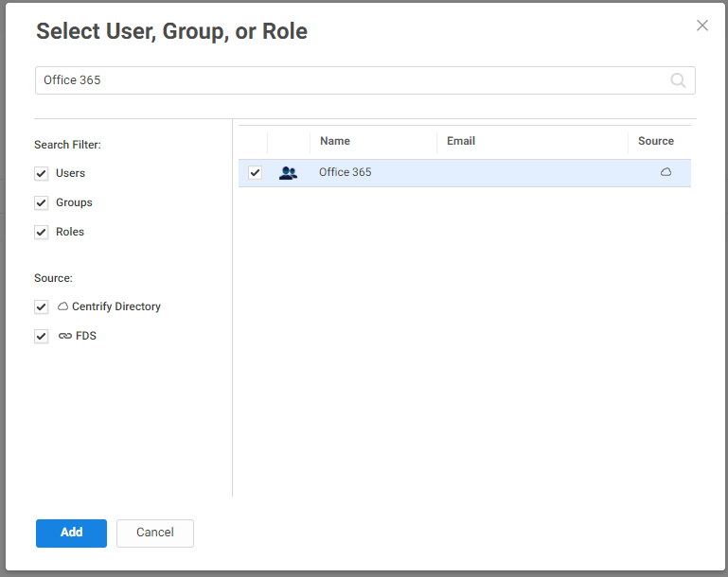Click the Users filter label

point(71,173)
